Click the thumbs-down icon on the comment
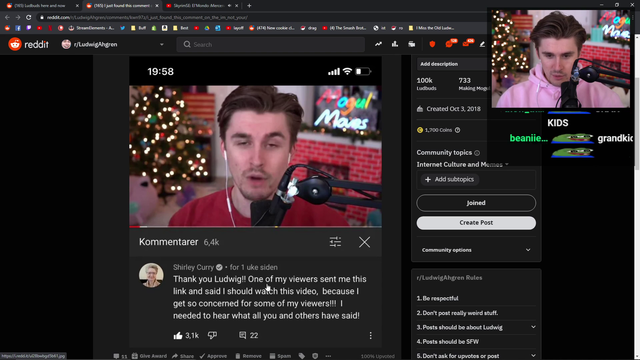 pyautogui.click(x=212, y=335)
